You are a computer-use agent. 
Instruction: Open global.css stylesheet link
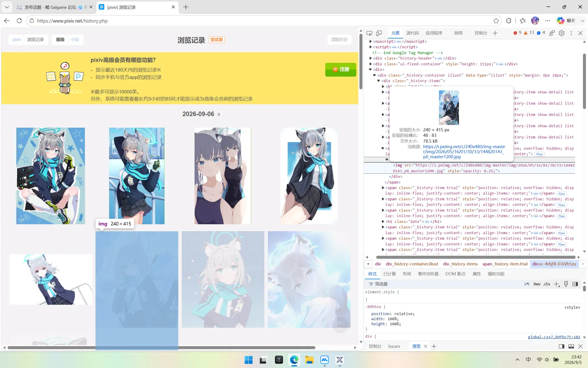(x=554, y=337)
